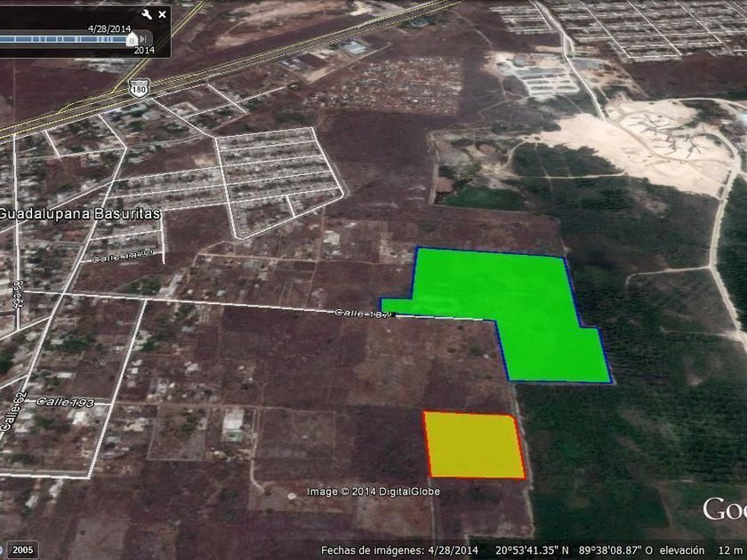The width and height of the screenshot is (747, 560).
Task: Click the 2014 end-year label on time slider
Action: pos(144,51)
